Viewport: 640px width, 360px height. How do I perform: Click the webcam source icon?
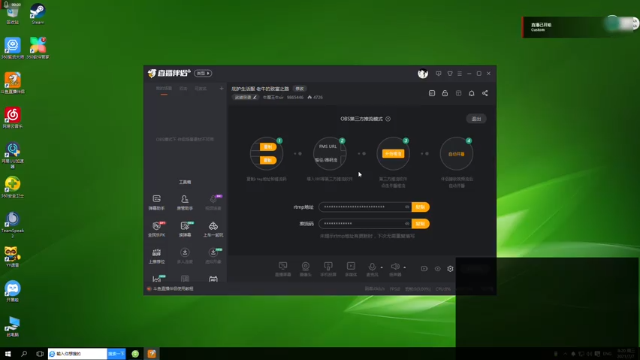pyautogui.click(x=305, y=269)
